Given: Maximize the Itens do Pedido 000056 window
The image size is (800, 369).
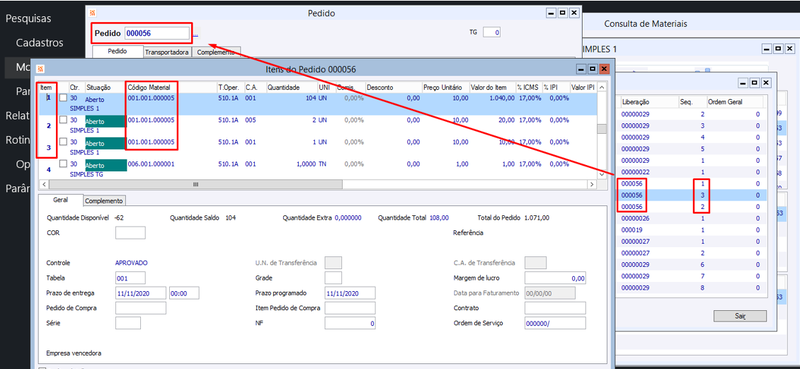Looking at the screenshot, I should coord(592,69).
